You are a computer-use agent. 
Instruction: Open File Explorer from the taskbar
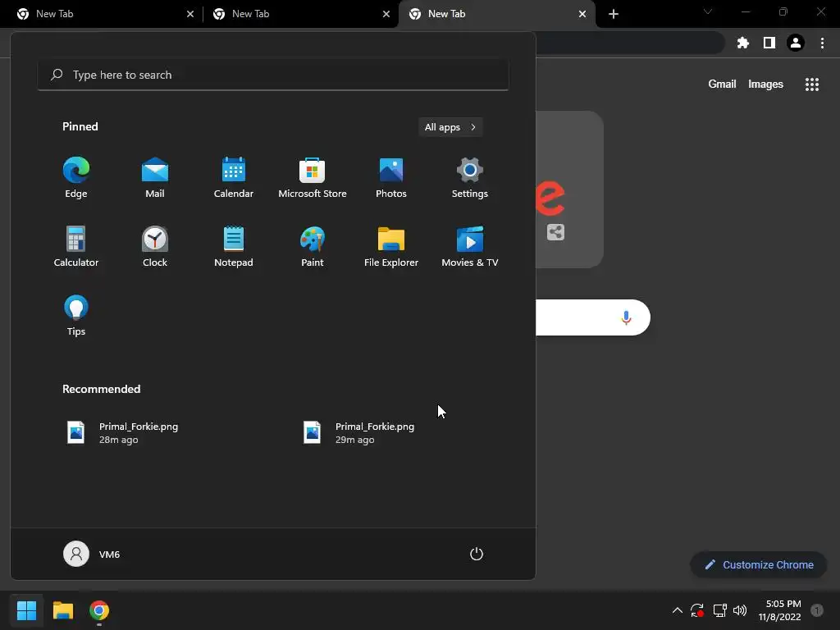click(63, 610)
